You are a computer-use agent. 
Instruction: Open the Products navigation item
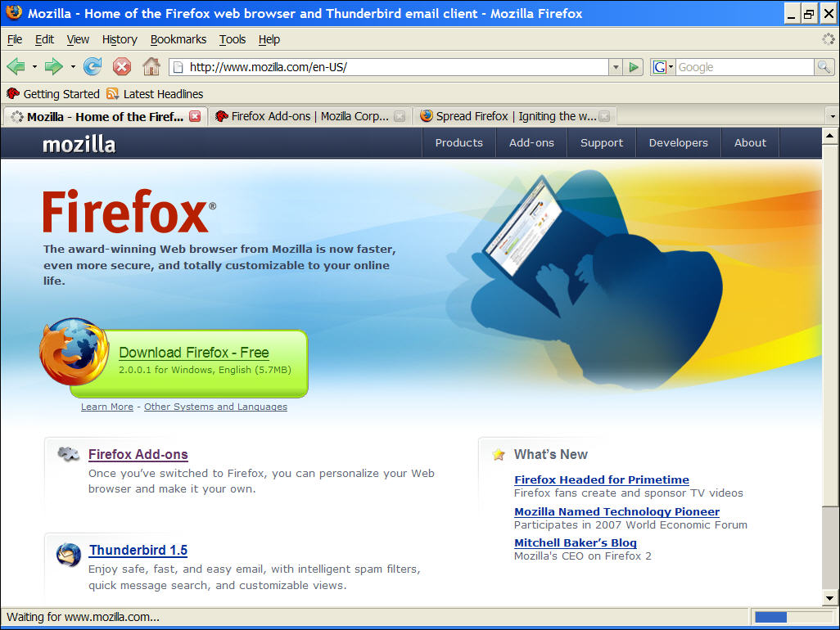[459, 143]
